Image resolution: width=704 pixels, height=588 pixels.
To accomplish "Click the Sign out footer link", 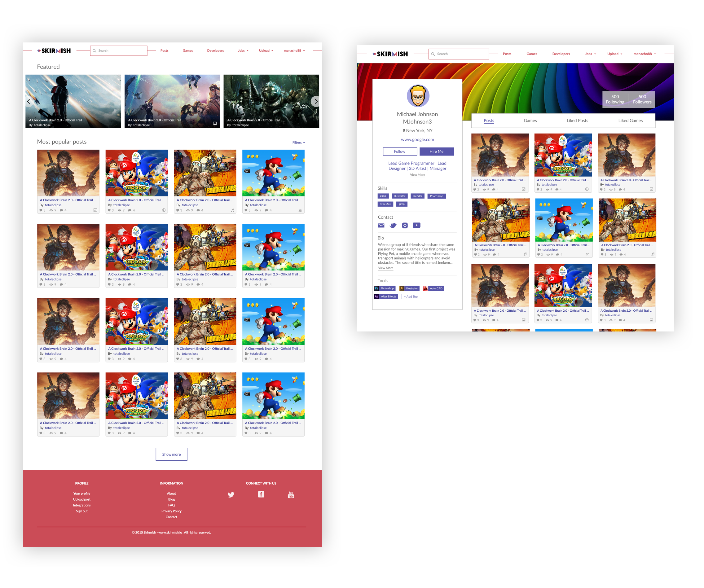I will click(81, 511).
